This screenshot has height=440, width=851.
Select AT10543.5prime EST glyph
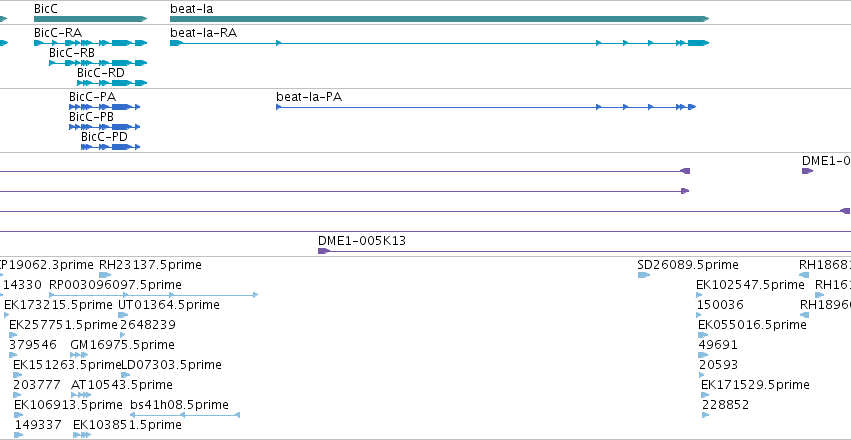tap(81, 396)
